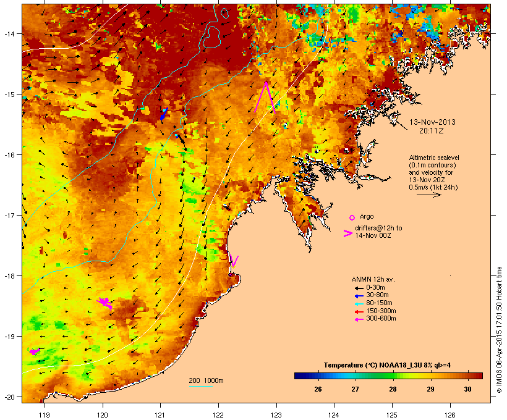Click the temperature color bar
Viewport: 507px width, 420px height.
(388, 376)
